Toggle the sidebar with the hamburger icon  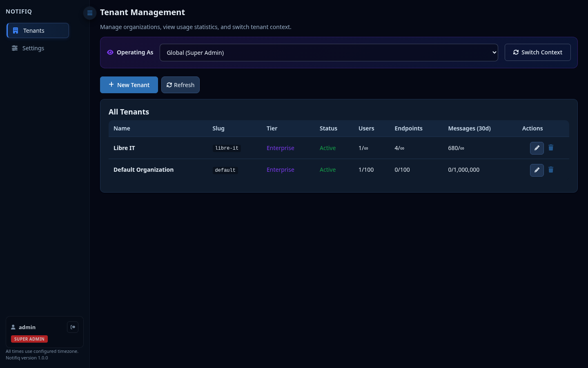pos(90,13)
